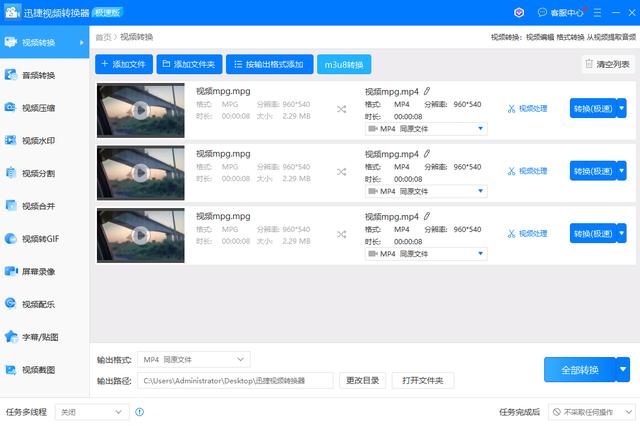Open 视频处理 scissors in the first row
The height and width of the screenshot is (426, 640).
click(527, 109)
